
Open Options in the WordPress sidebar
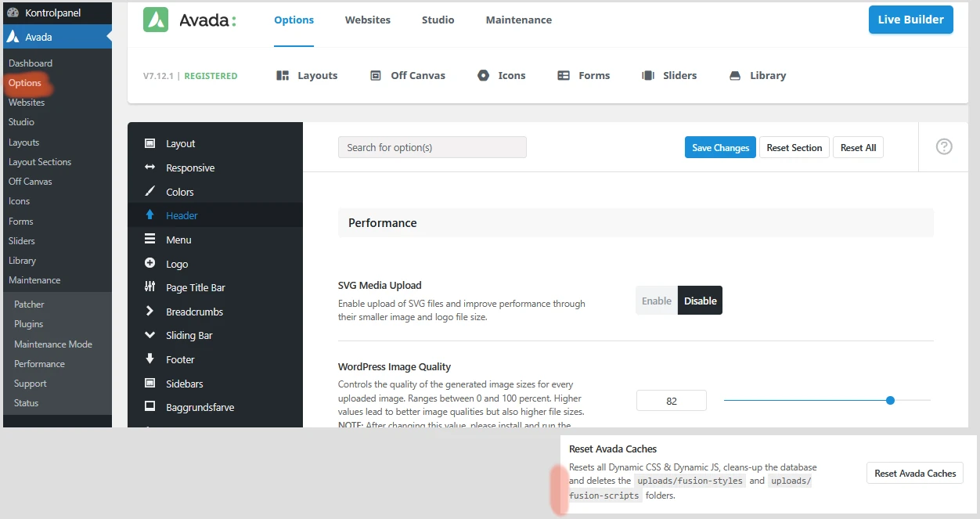(x=25, y=82)
